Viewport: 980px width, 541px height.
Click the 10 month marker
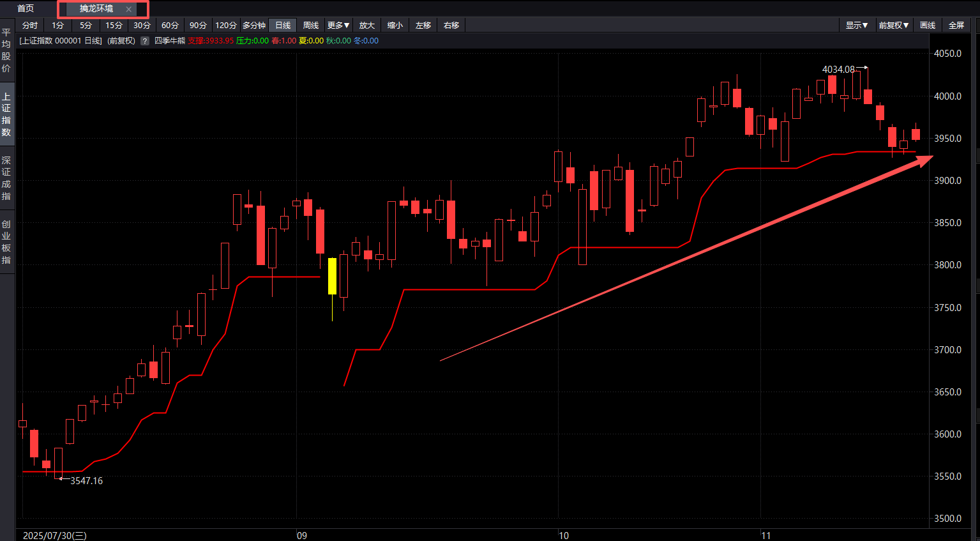coord(564,536)
